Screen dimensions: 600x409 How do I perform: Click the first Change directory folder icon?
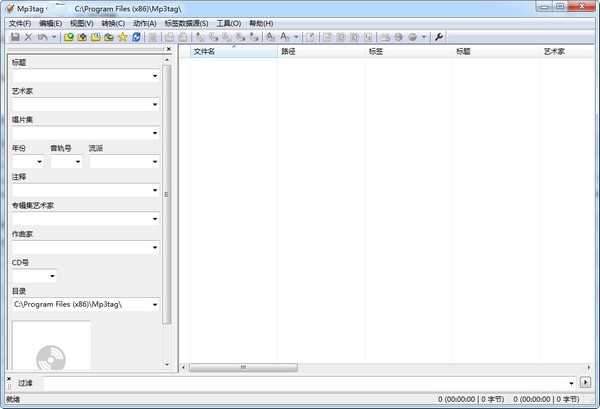tap(69, 37)
